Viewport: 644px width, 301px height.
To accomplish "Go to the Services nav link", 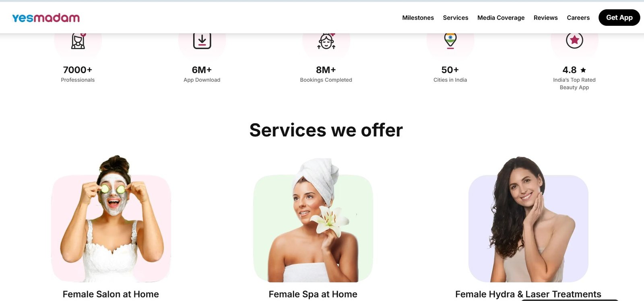I will click(456, 18).
